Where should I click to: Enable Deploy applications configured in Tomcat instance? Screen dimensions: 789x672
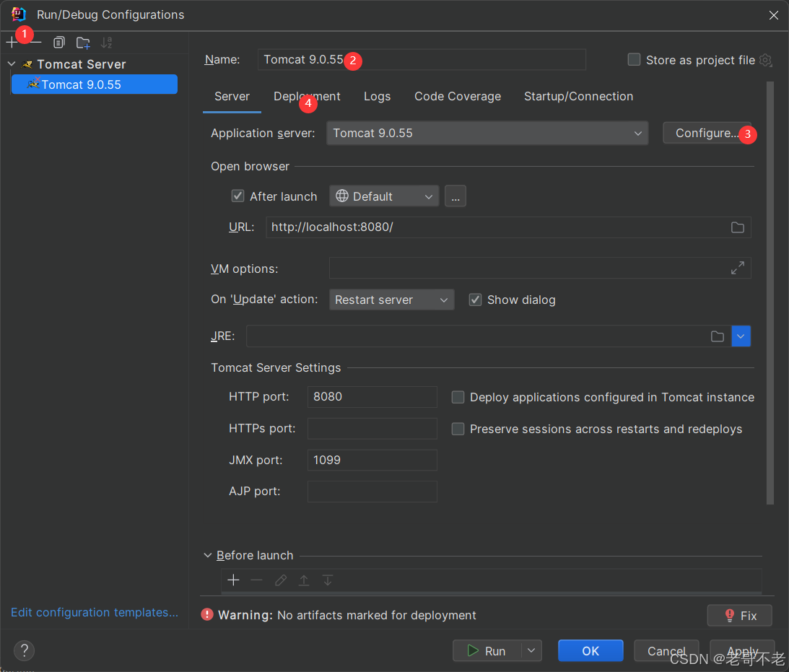[458, 398]
